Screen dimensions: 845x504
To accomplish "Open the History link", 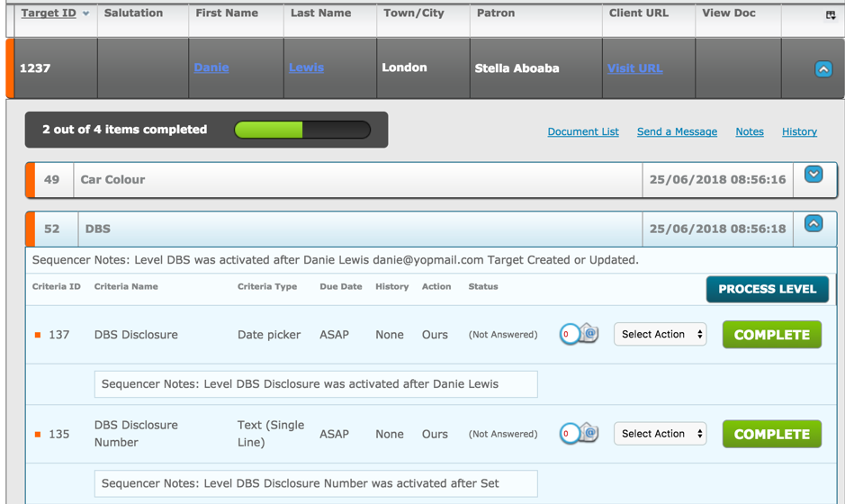I will click(799, 131).
